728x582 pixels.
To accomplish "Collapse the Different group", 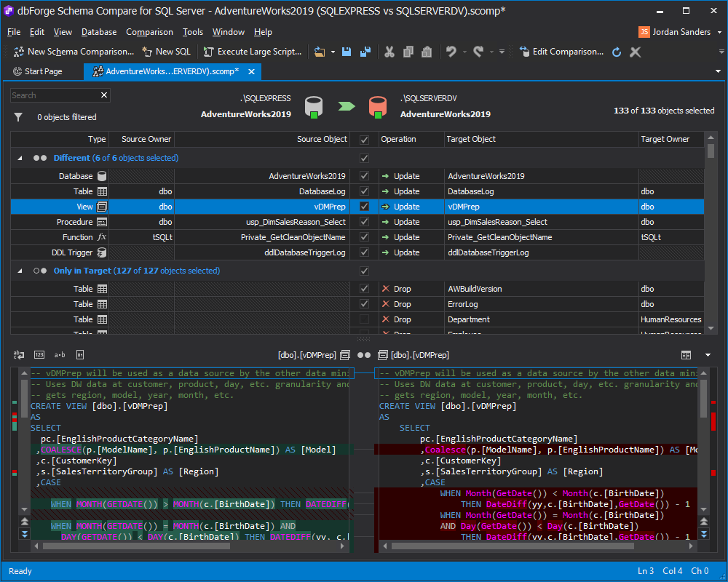I will (x=20, y=159).
